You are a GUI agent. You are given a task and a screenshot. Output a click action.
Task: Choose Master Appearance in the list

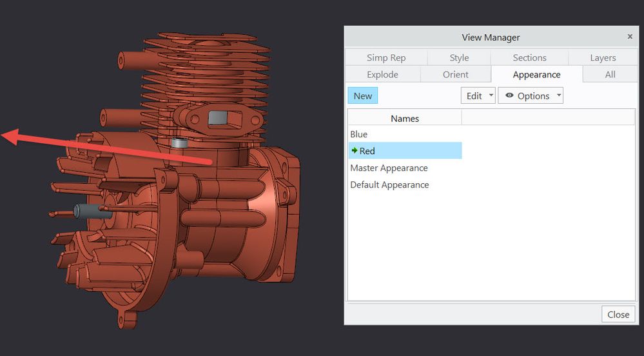389,168
